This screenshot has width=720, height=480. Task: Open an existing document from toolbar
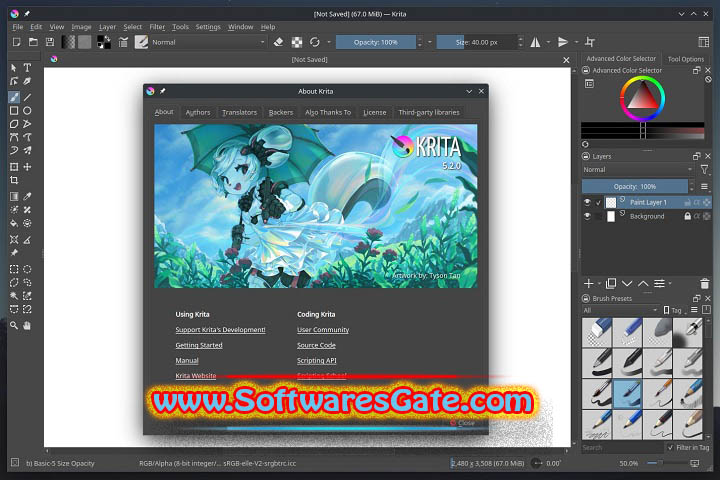pyautogui.click(x=33, y=42)
